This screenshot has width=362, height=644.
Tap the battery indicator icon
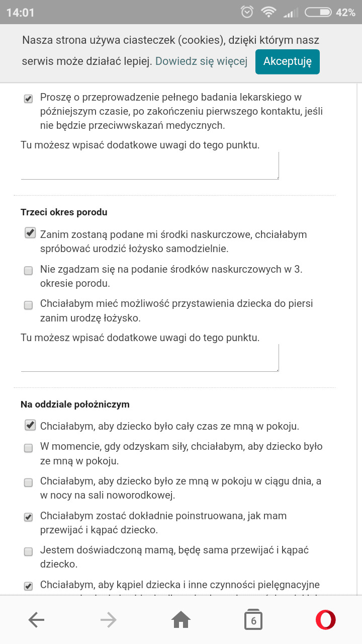click(x=318, y=12)
